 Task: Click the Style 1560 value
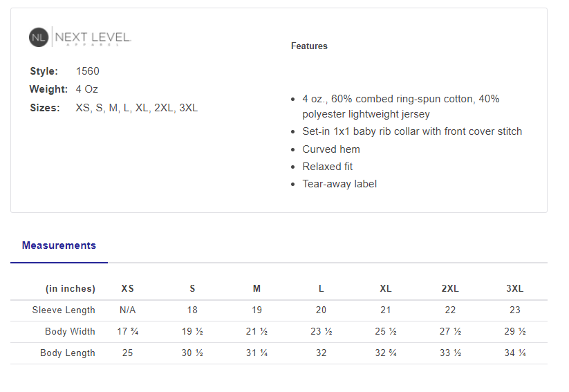pos(88,71)
